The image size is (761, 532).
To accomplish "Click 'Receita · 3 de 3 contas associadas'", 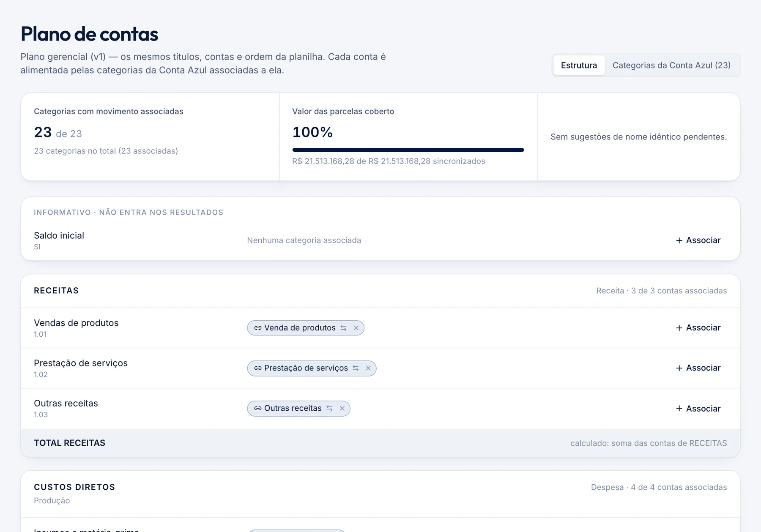I will click(x=661, y=291).
